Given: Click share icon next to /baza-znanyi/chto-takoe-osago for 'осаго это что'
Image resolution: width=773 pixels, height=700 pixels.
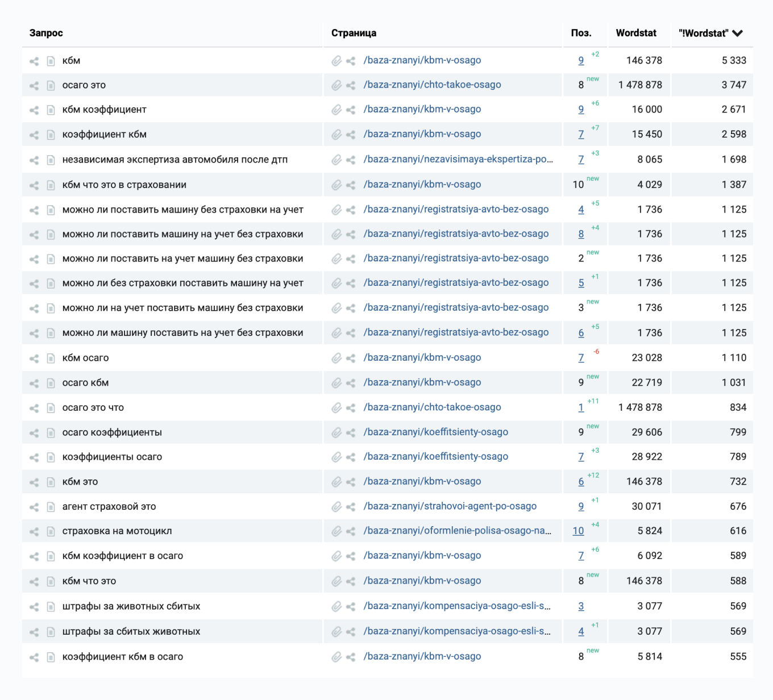Looking at the screenshot, I should click(x=351, y=407).
